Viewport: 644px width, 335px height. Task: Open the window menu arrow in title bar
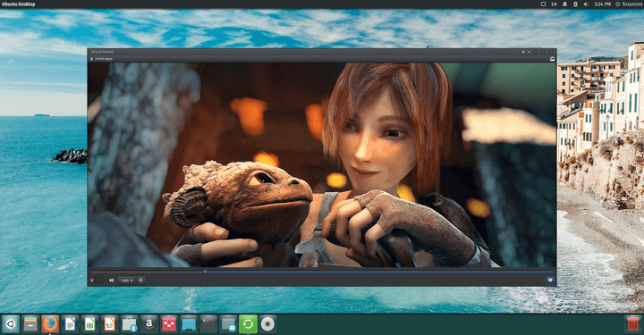point(529,52)
